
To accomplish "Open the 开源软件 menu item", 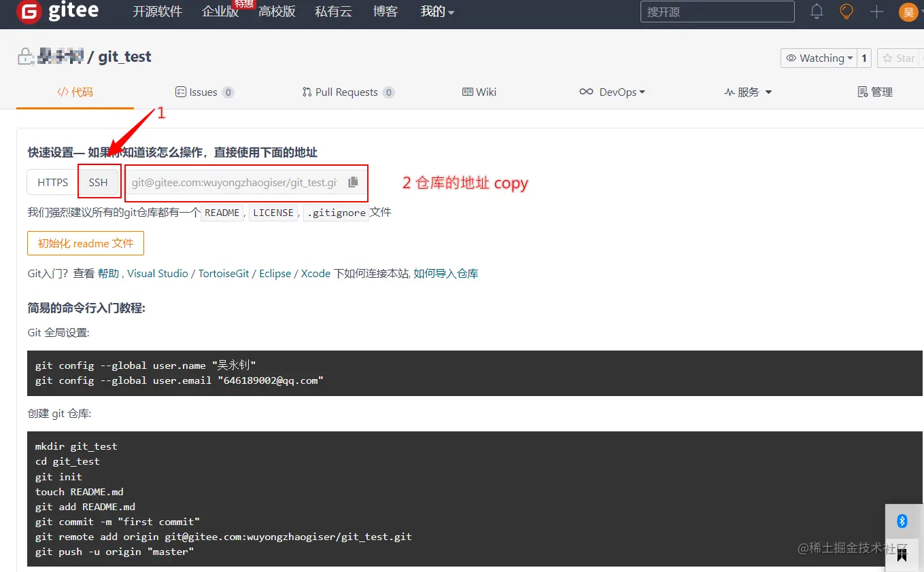I will [x=157, y=12].
